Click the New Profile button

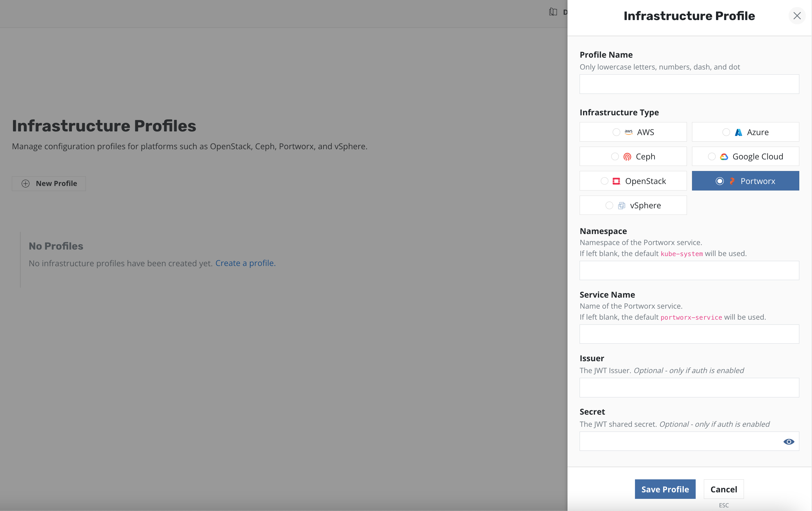(x=49, y=184)
